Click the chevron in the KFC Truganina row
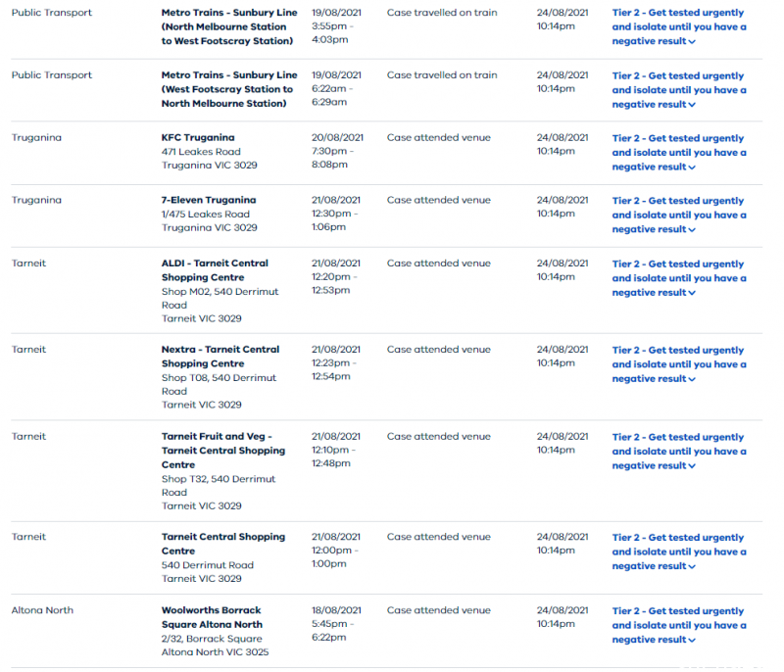This screenshot has width=784, height=672. pos(692,168)
